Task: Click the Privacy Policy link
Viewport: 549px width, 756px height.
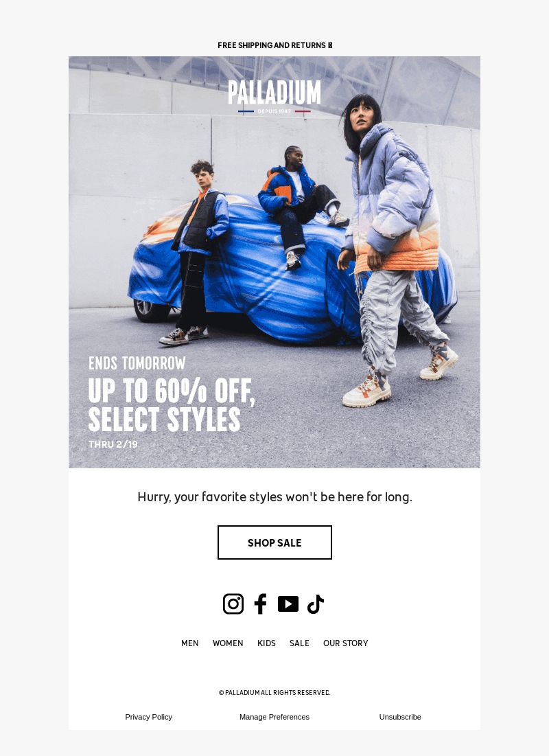Action: coord(148,717)
